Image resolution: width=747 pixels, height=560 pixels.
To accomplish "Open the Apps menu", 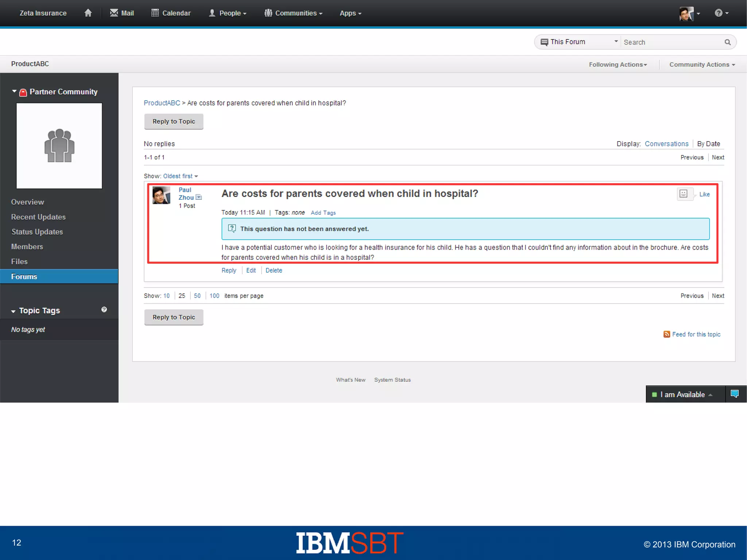I will [351, 13].
